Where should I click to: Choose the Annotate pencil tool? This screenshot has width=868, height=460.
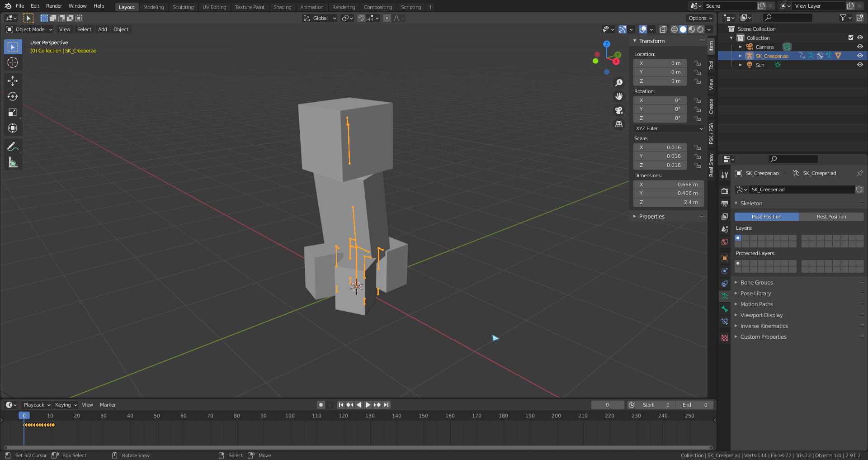click(13, 147)
